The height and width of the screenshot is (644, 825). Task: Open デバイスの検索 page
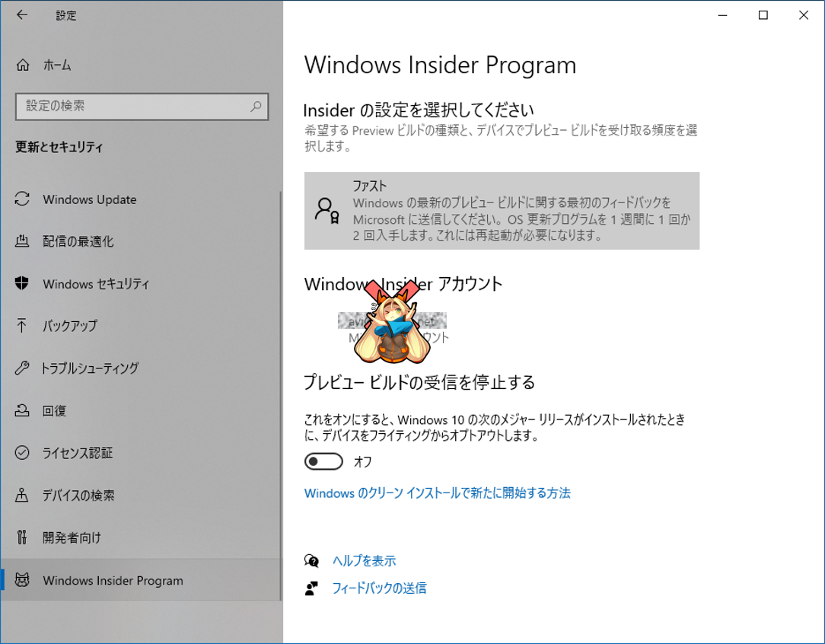tap(141, 496)
